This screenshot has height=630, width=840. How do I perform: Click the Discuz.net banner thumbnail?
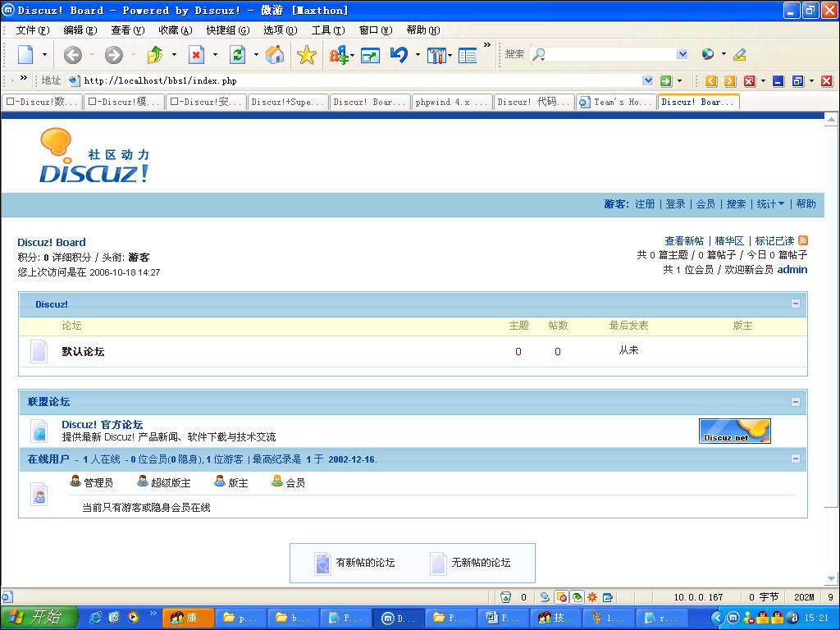click(734, 431)
